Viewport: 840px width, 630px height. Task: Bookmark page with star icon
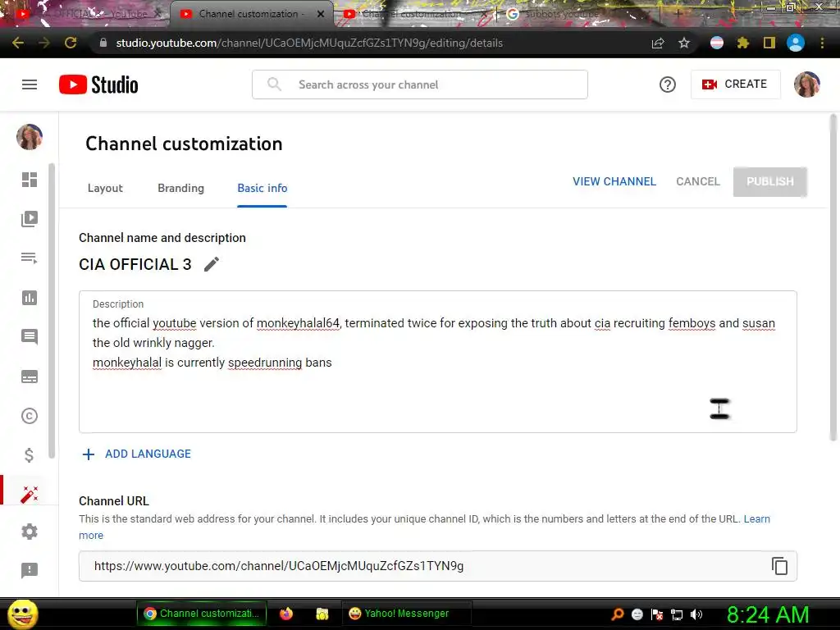pyautogui.click(x=684, y=43)
